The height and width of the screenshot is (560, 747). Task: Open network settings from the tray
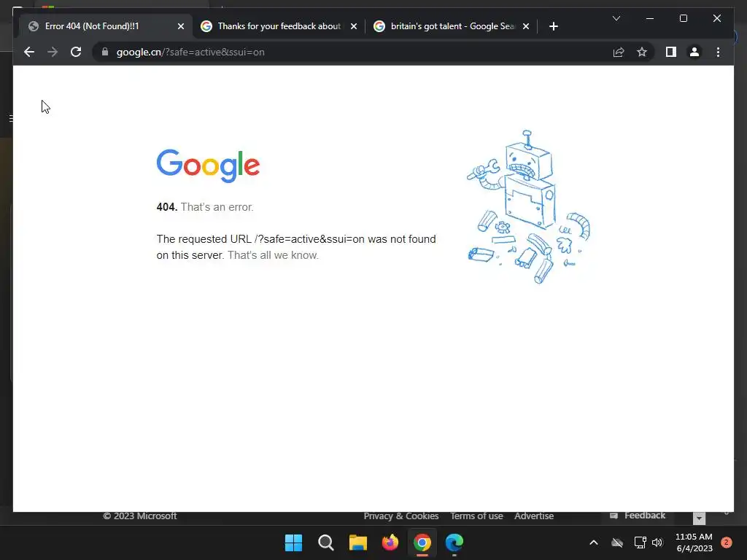[x=640, y=542]
